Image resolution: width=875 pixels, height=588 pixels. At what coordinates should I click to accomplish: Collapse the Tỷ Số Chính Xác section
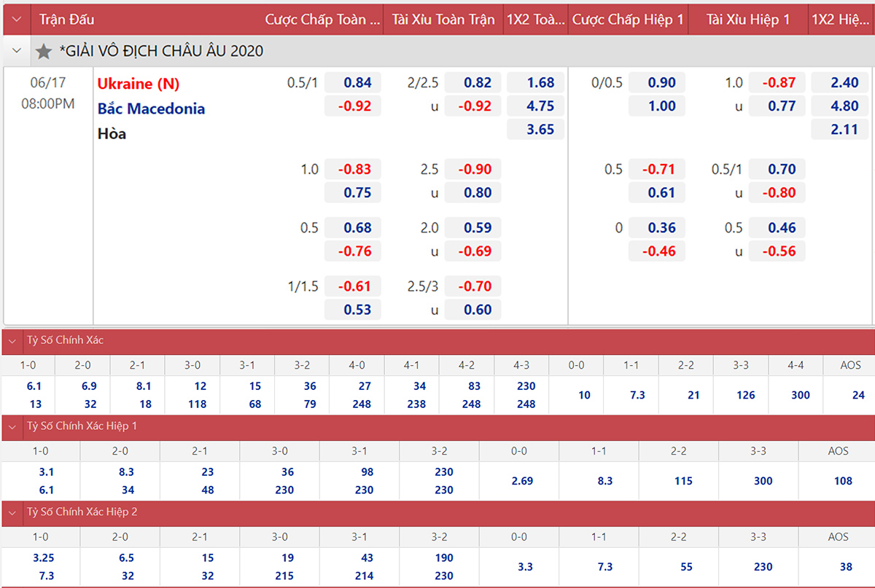pos(12,340)
